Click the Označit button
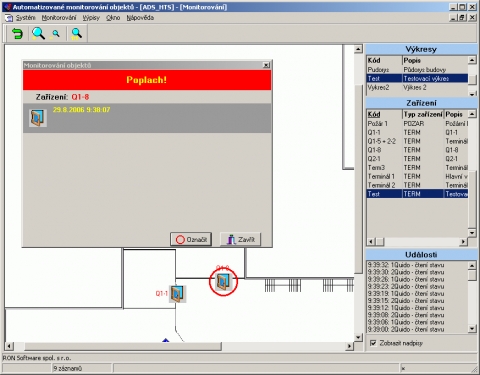 [191, 239]
